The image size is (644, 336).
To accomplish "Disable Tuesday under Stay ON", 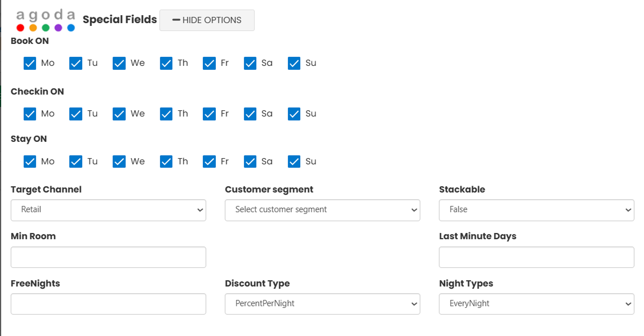I will click(x=75, y=162).
